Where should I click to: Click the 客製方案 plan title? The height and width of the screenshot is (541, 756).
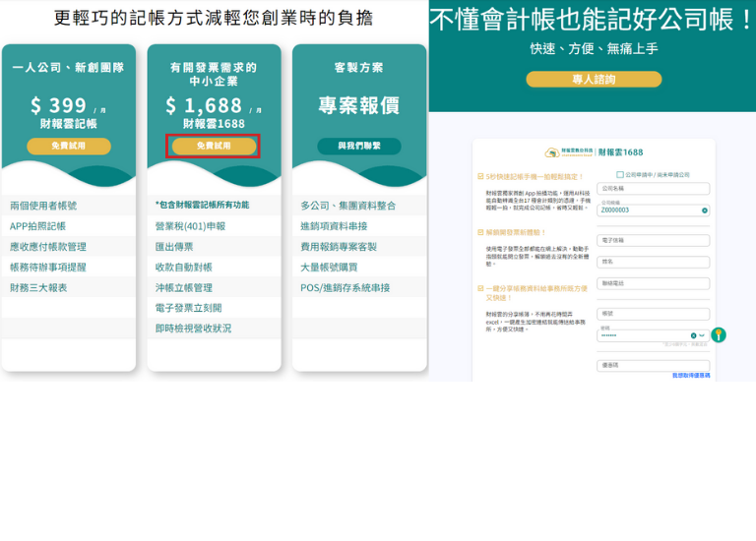pyautogui.click(x=359, y=68)
